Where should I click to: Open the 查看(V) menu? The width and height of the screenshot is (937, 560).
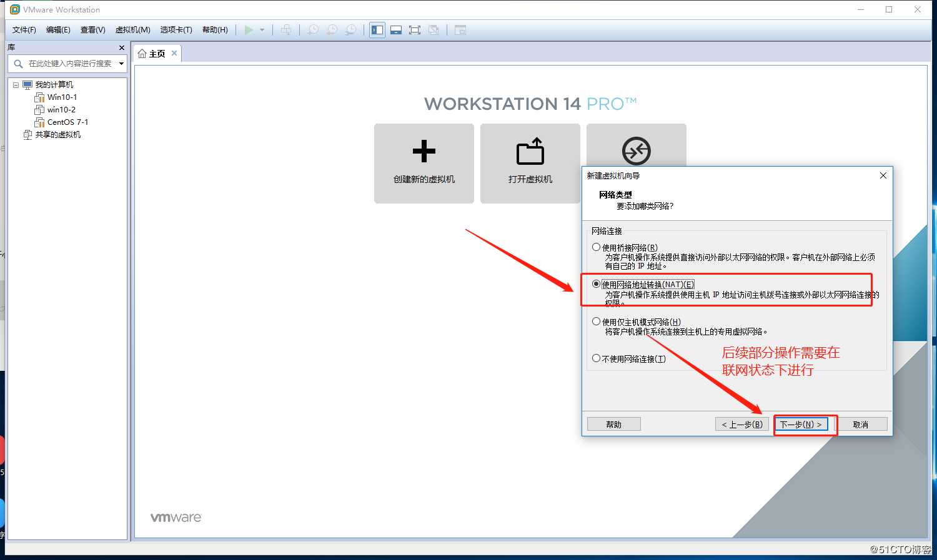coord(92,30)
